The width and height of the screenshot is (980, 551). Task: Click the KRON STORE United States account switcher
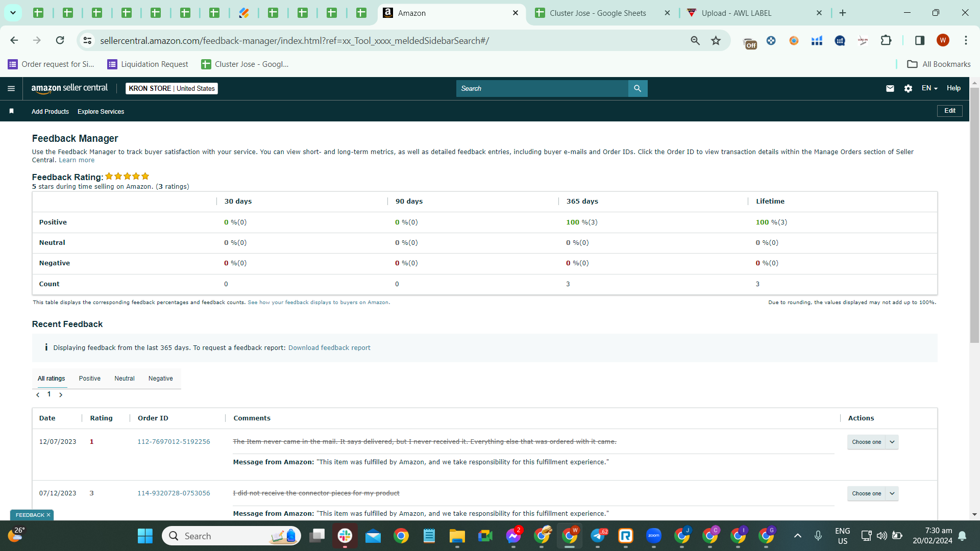coord(171,88)
